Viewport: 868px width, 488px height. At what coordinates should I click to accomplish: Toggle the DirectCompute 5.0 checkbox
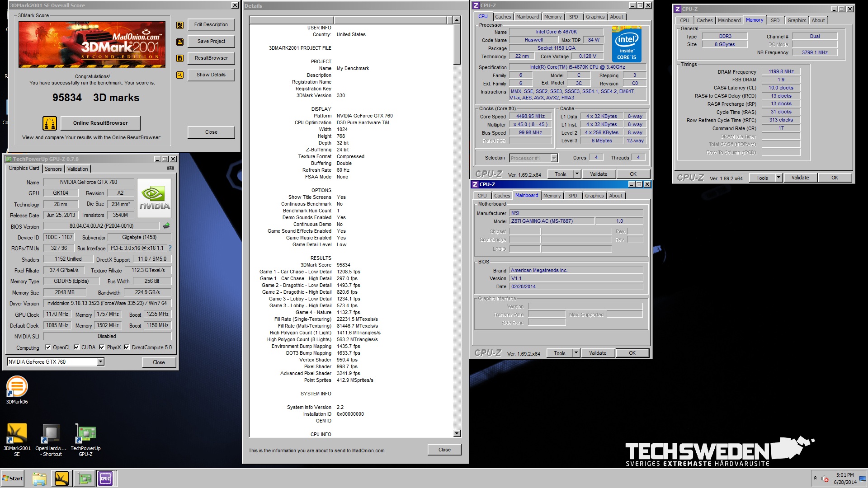click(x=127, y=347)
